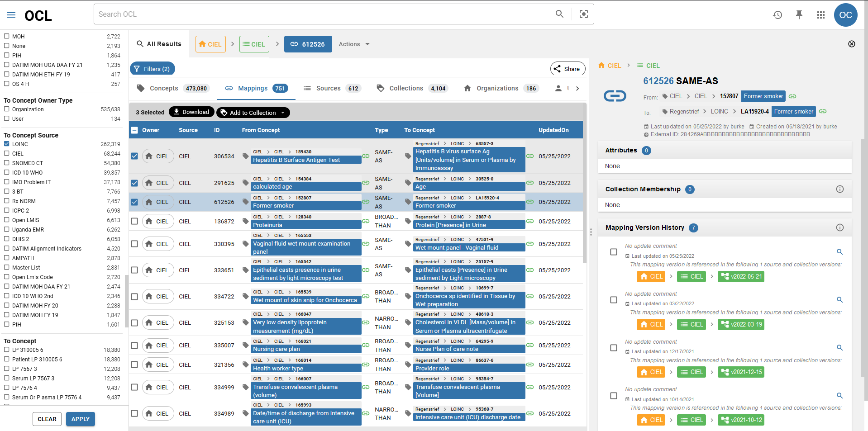Open the hamburger navigation menu
Screen dimensions: 868x431
pyautogui.click(x=11, y=14)
